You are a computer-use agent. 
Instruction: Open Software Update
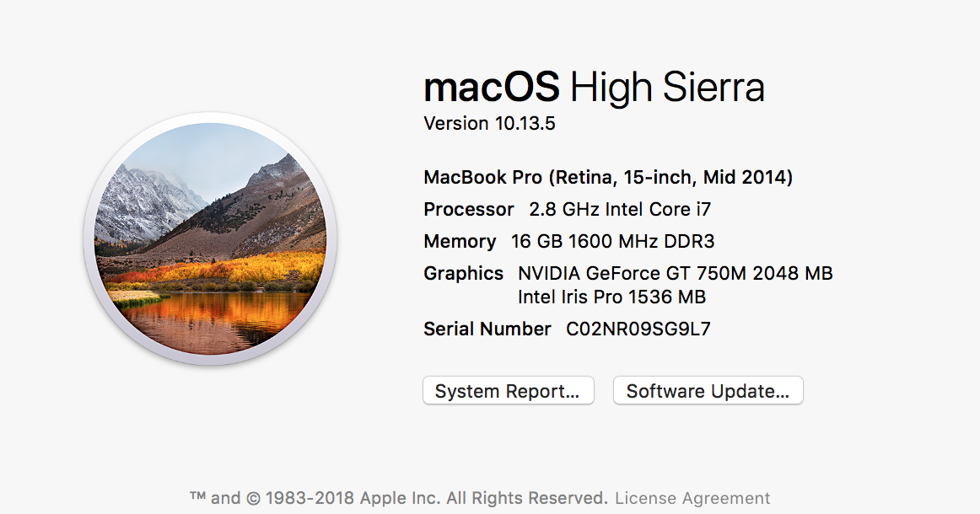click(x=708, y=391)
